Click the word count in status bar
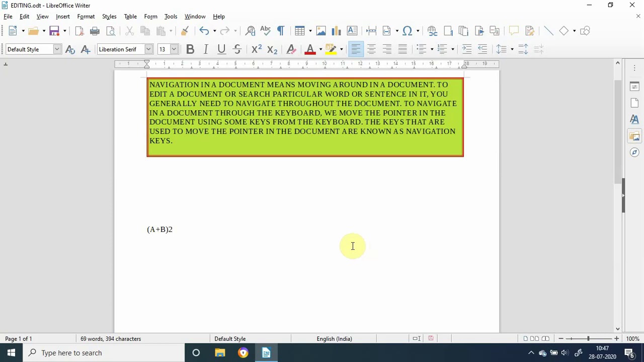The width and height of the screenshot is (644, 362). point(111,339)
